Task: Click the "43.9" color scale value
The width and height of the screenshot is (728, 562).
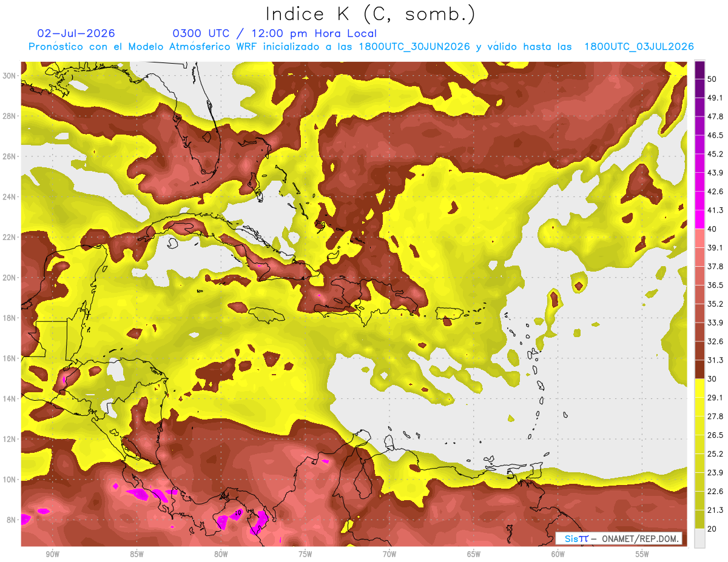Action: click(x=715, y=173)
